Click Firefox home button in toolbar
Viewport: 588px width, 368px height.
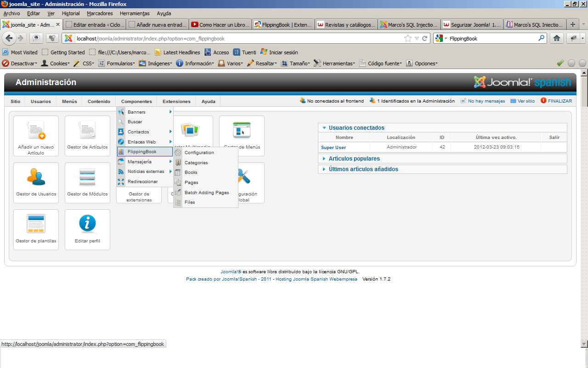pyautogui.click(x=557, y=38)
